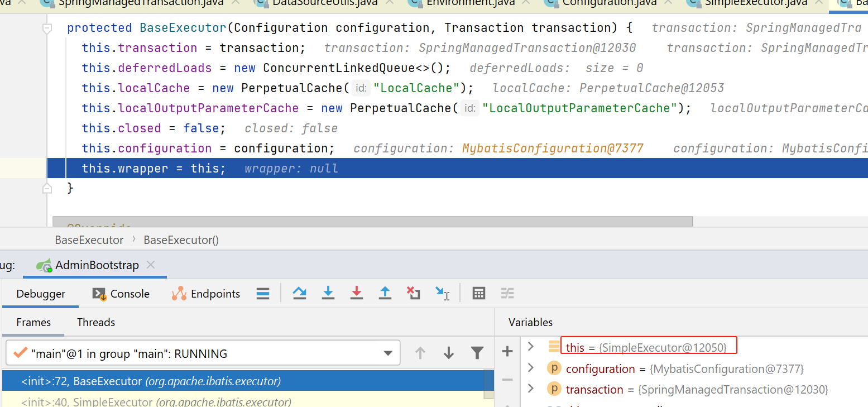The width and height of the screenshot is (868, 407).
Task: Add a new watch with plus icon
Action: tap(507, 351)
